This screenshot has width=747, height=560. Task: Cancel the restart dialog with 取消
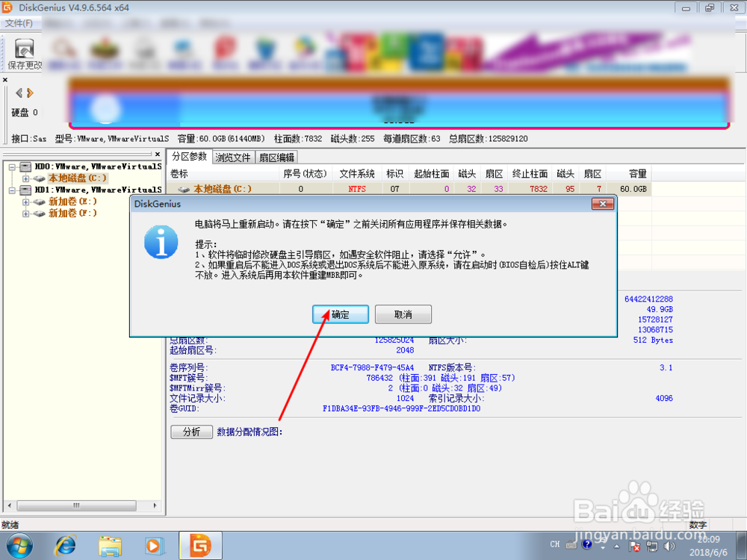(403, 315)
